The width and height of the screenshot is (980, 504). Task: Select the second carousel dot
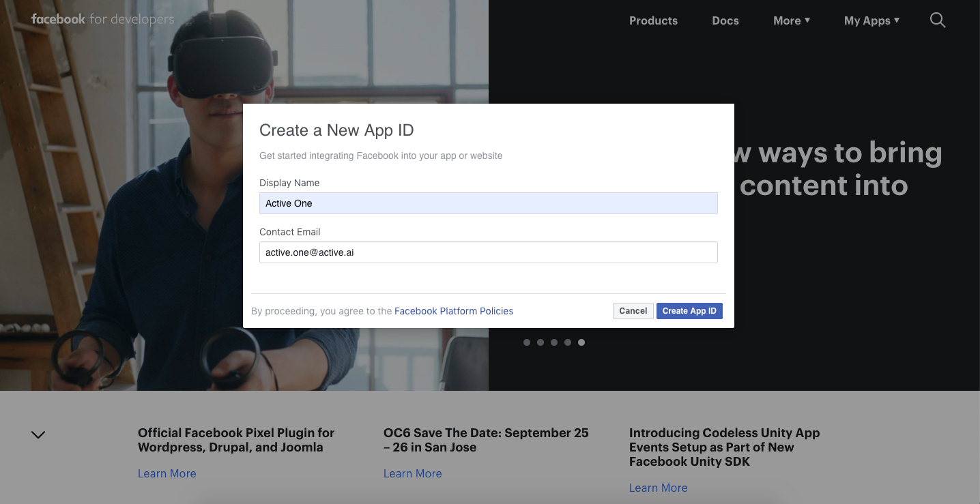541,342
